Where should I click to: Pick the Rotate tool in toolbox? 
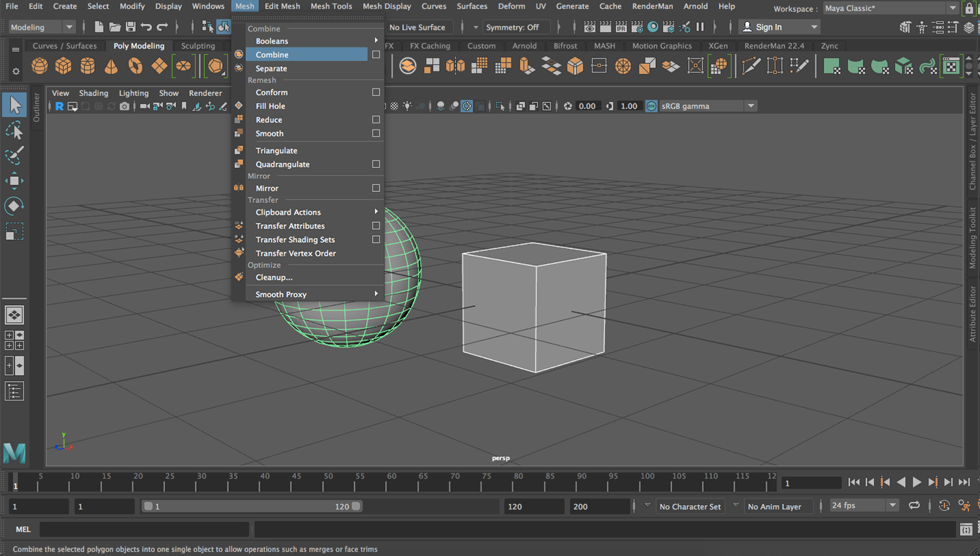(x=14, y=206)
